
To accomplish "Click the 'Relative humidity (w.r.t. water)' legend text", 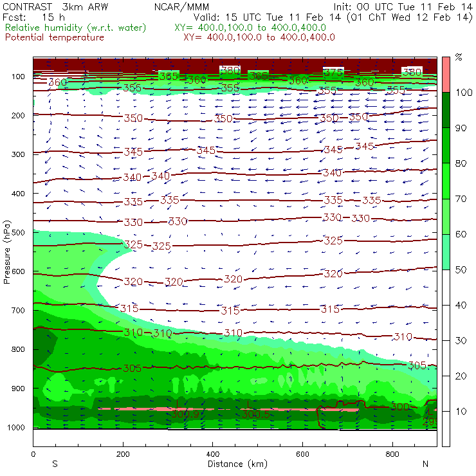I will click(76, 28).
